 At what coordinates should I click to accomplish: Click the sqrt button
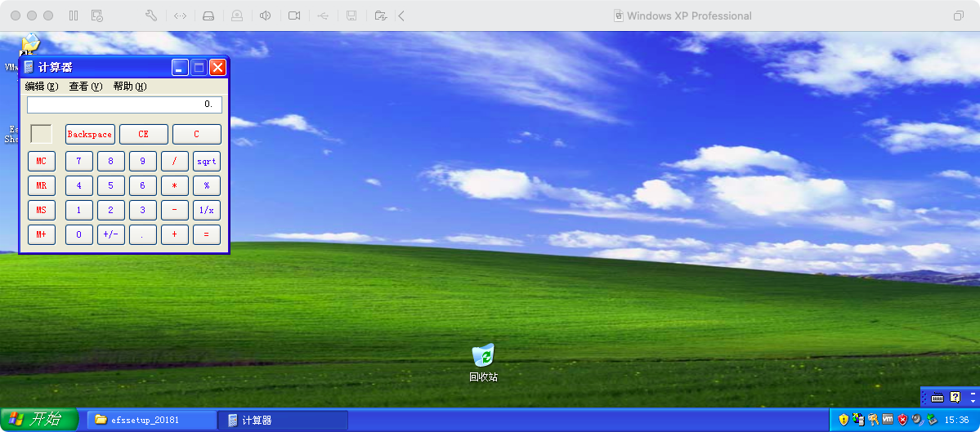[x=207, y=162]
